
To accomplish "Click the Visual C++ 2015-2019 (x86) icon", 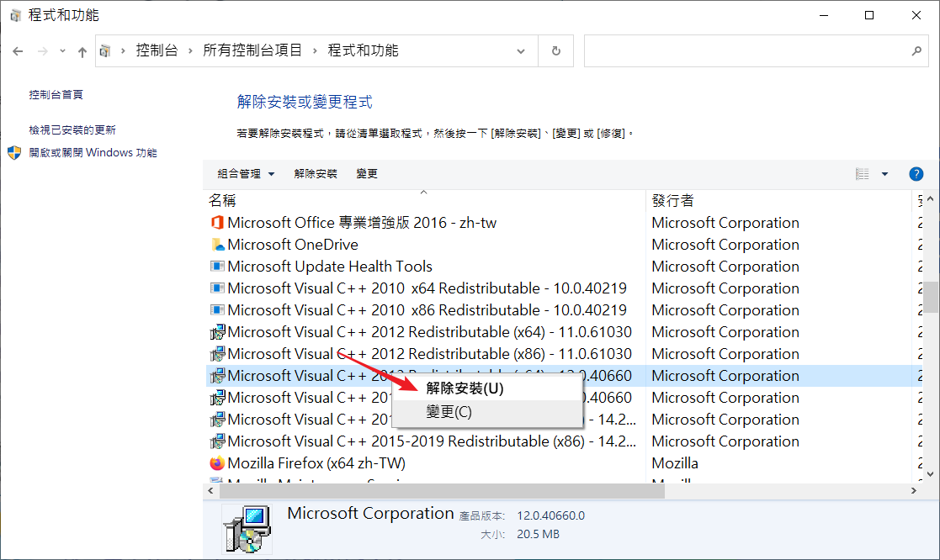I will [x=217, y=441].
